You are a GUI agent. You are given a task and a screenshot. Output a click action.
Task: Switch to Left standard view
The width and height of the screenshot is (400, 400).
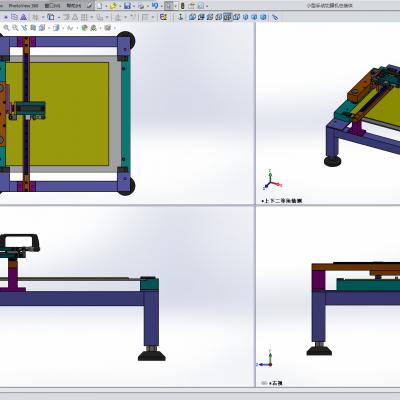[x=210, y=17]
